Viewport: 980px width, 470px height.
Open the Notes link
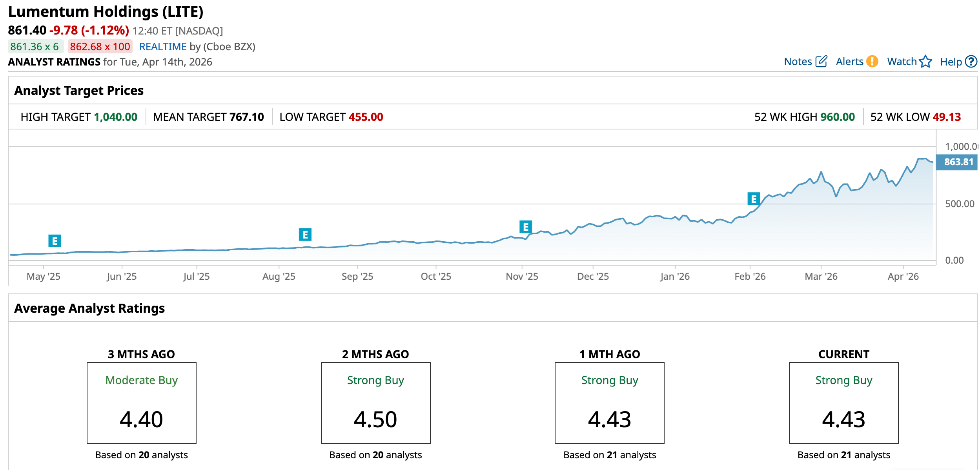(x=798, y=62)
